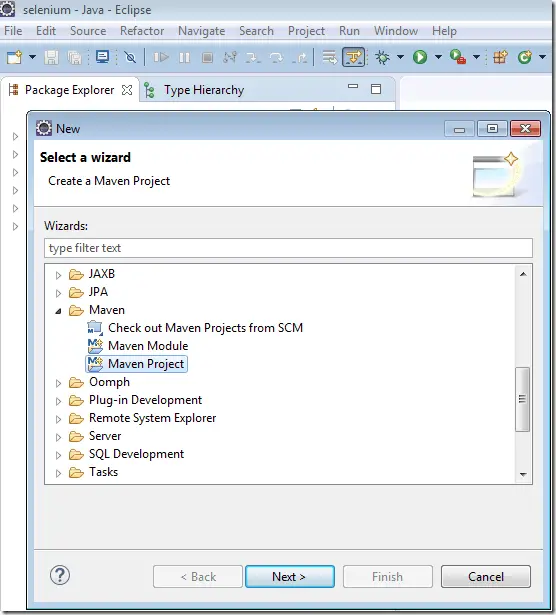Open the New wizard dropdown arrow
556x615 pixels.
point(33,58)
